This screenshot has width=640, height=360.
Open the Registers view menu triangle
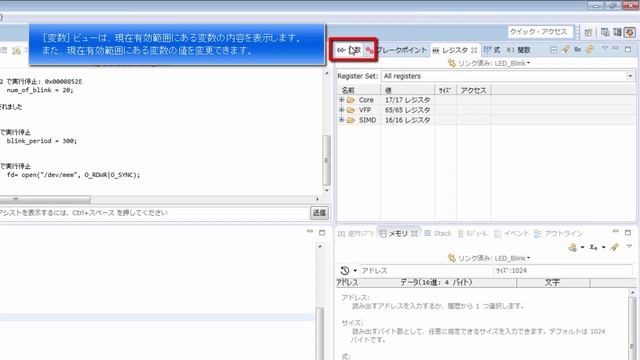(x=604, y=49)
